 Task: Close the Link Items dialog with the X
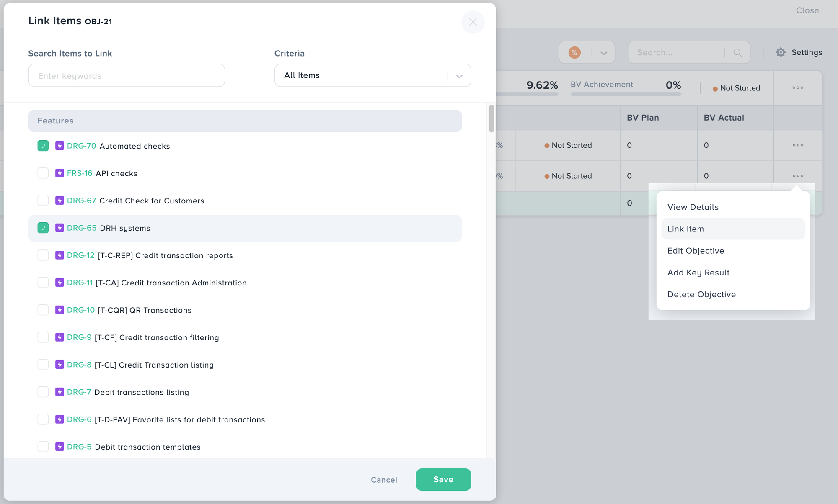coord(473,22)
